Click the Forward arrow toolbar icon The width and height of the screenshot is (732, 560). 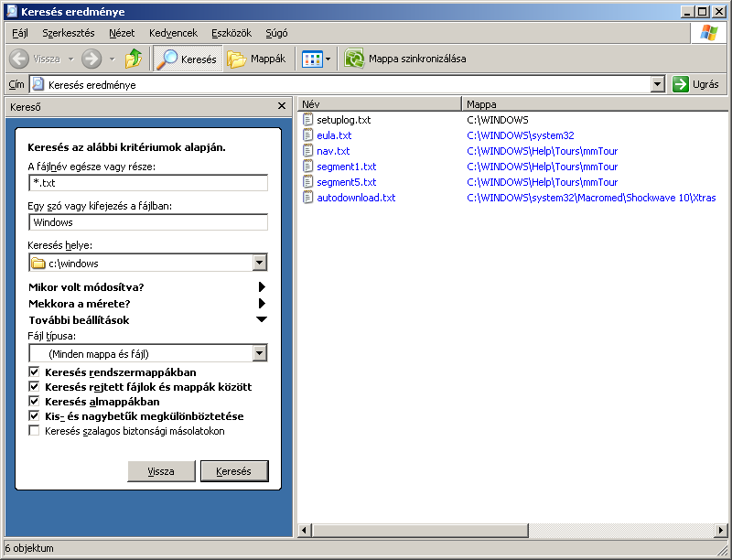click(x=91, y=59)
